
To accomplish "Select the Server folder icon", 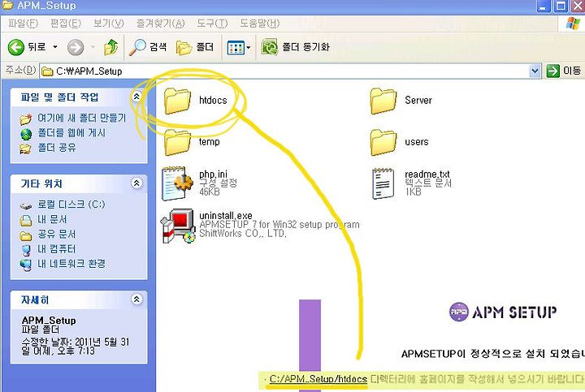I will (383, 101).
